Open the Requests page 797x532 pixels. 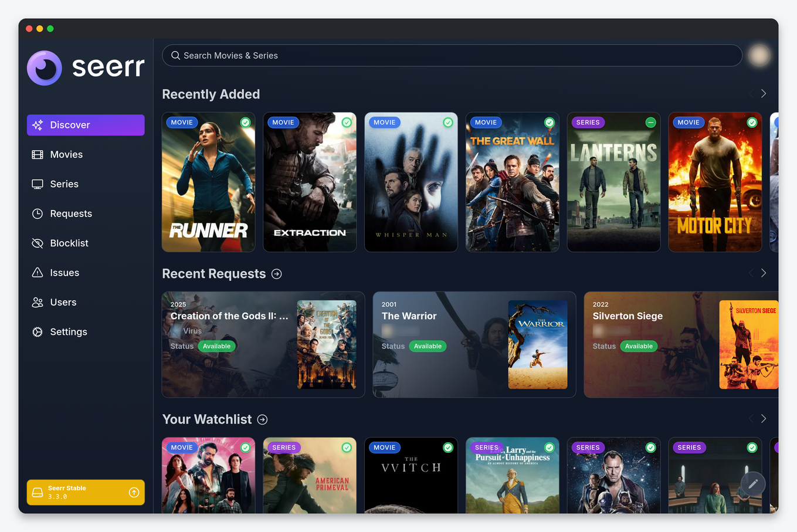tap(86, 214)
